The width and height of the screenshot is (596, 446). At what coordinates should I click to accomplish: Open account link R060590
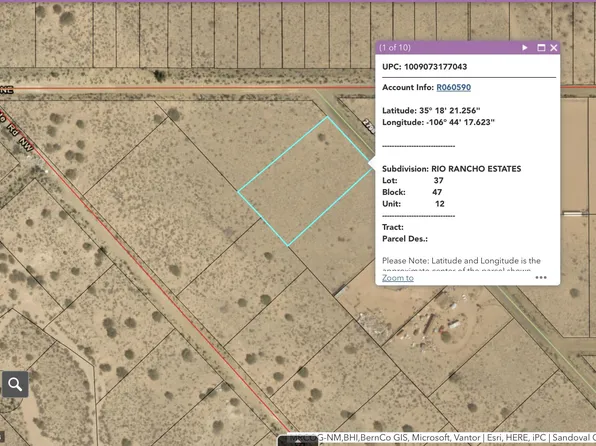[453, 87]
